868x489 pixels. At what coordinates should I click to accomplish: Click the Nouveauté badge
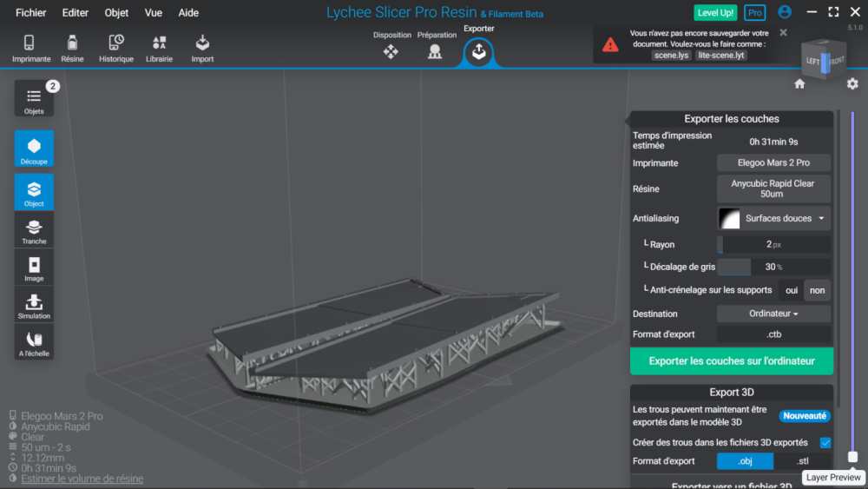pos(805,416)
